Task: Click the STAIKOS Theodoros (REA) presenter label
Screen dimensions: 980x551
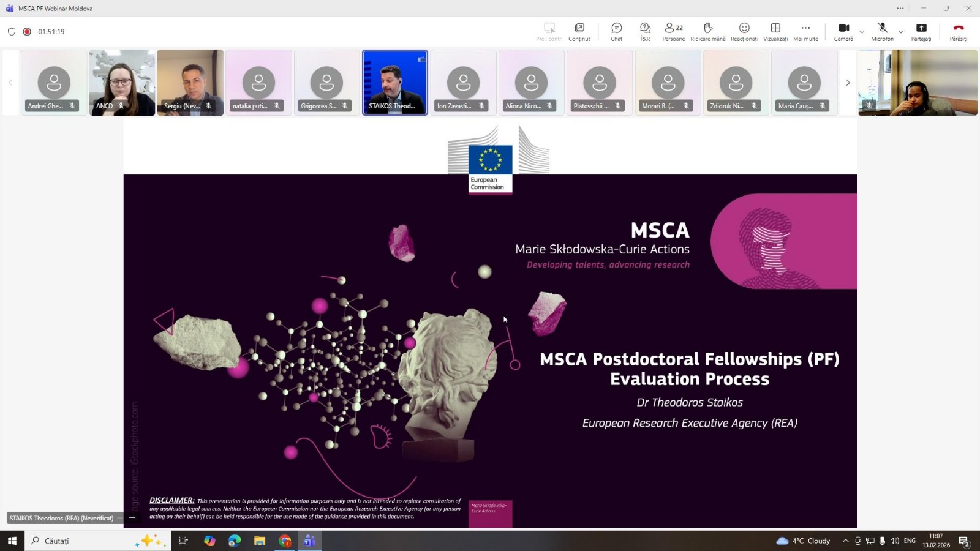Action: click(61, 518)
